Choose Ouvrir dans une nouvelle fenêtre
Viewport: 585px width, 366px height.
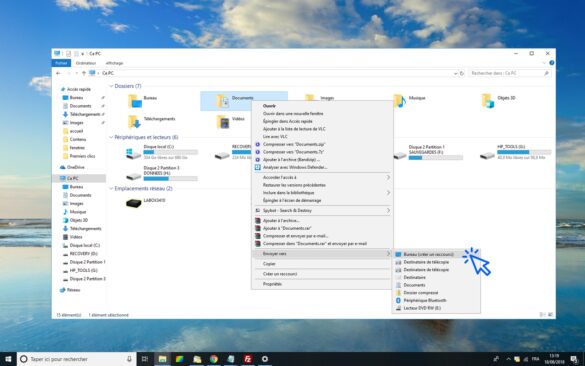pyautogui.click(x=293, y=113)
